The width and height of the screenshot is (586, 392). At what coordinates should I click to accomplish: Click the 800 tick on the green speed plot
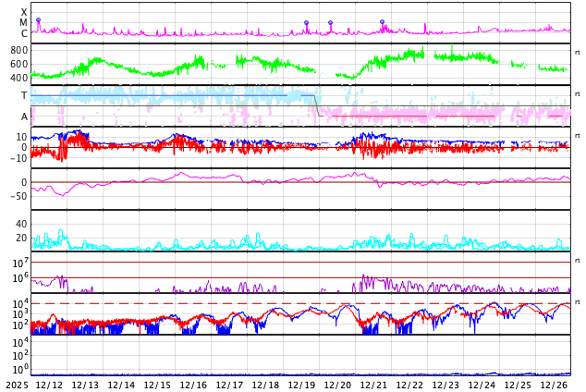coord(18,50)
